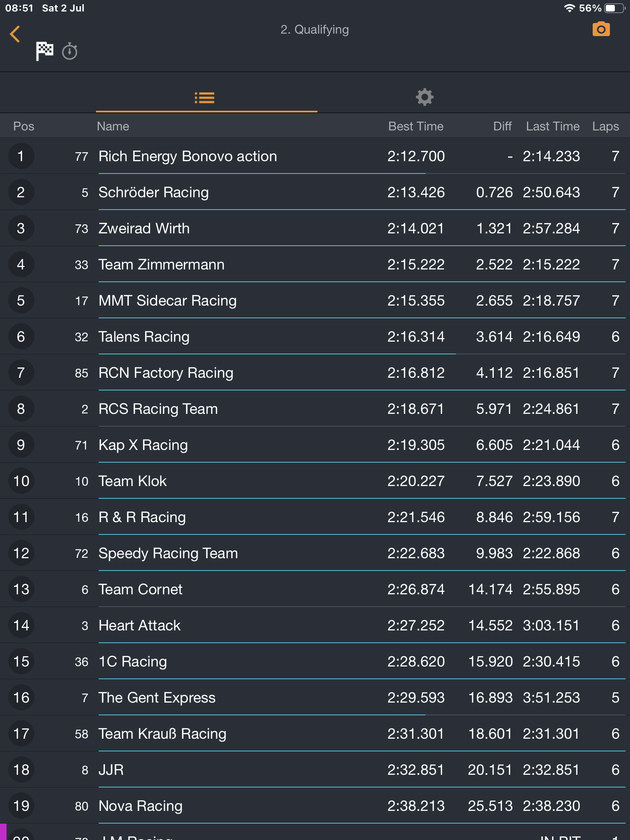This screenshot has height=840, width=630.
Task: Switch to the list view tab
Action: pos(204,98)
